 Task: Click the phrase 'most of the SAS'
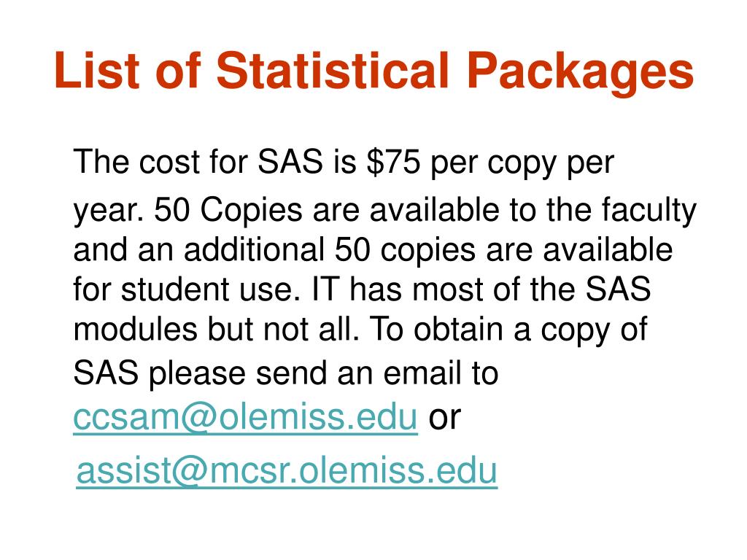pyautogui.click(x=532, y=289)
